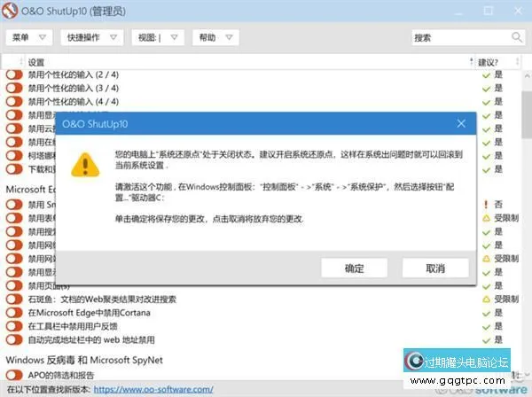Open the oo-software.com link

(x=153, y=390)
